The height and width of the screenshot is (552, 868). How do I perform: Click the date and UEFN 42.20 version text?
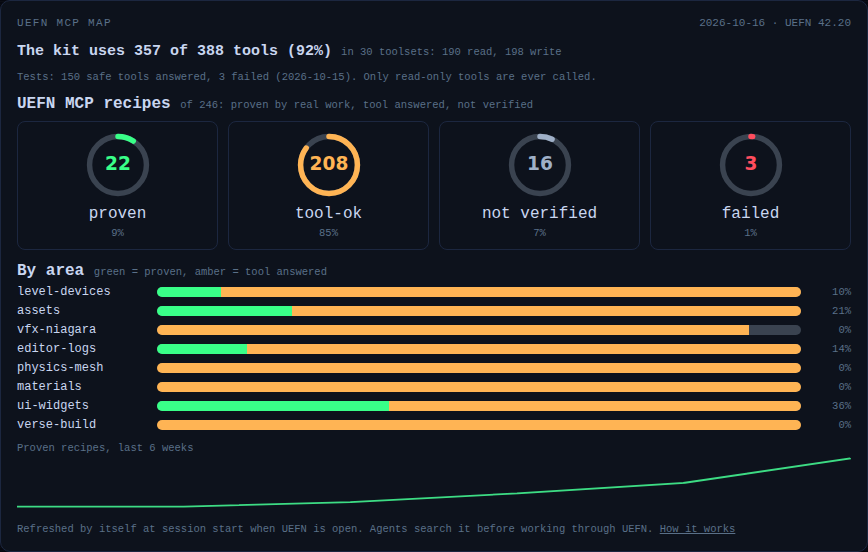tap(774, 23)
